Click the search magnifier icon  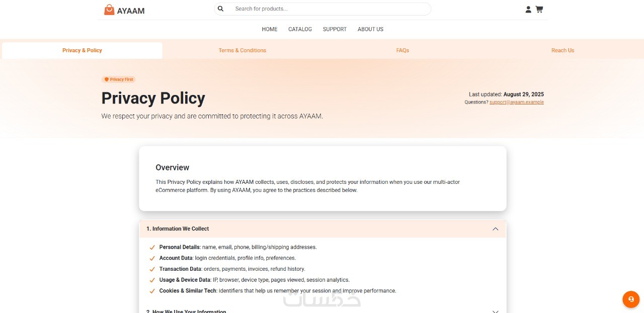221,9
